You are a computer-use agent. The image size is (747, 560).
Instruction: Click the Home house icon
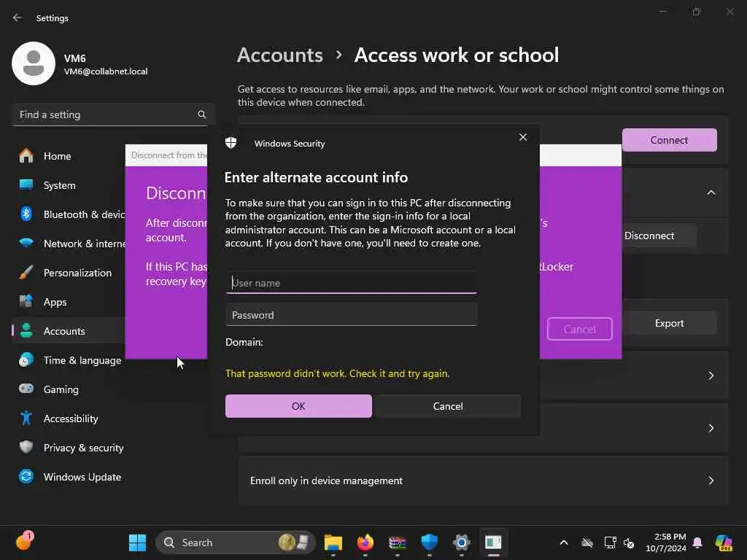pos(26,156)
